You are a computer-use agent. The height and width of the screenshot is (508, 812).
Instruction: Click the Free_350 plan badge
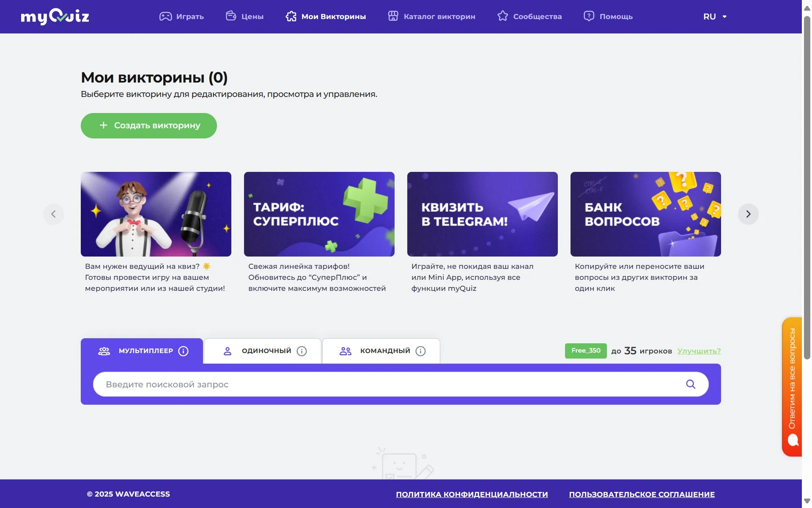(586, 351)
